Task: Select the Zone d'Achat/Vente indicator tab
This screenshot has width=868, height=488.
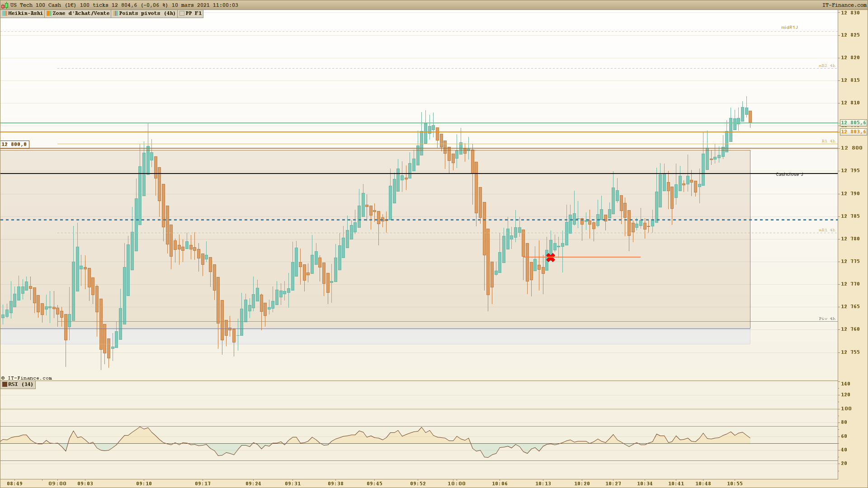Action: (x=81, y=14)
